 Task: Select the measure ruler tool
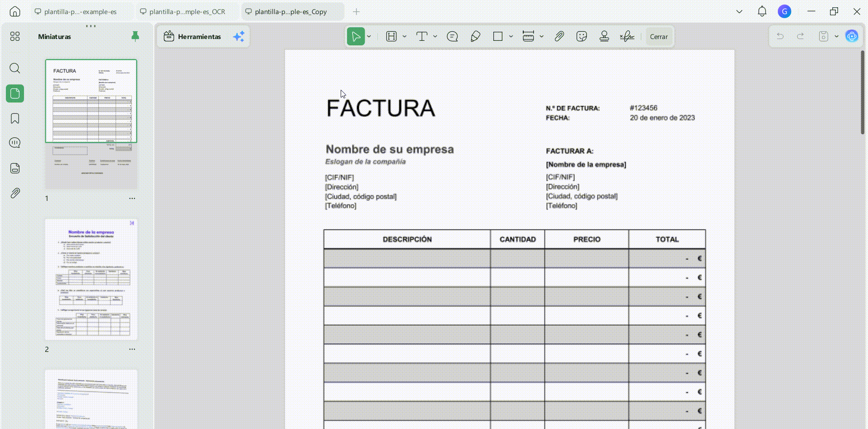tap(528, 36)
